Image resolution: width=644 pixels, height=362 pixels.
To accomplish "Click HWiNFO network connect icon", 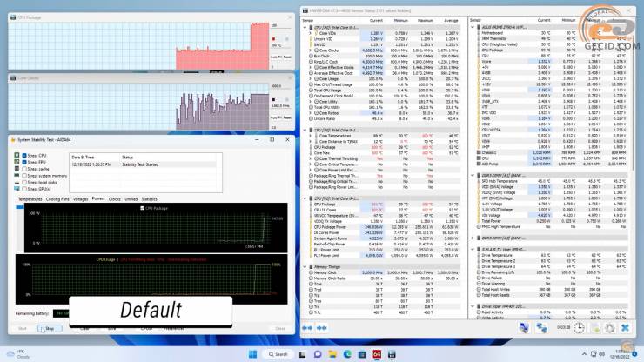I will tap(541, 327).
